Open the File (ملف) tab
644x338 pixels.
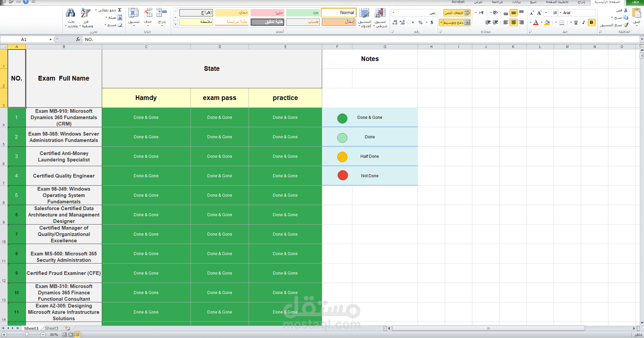(635, 2)
